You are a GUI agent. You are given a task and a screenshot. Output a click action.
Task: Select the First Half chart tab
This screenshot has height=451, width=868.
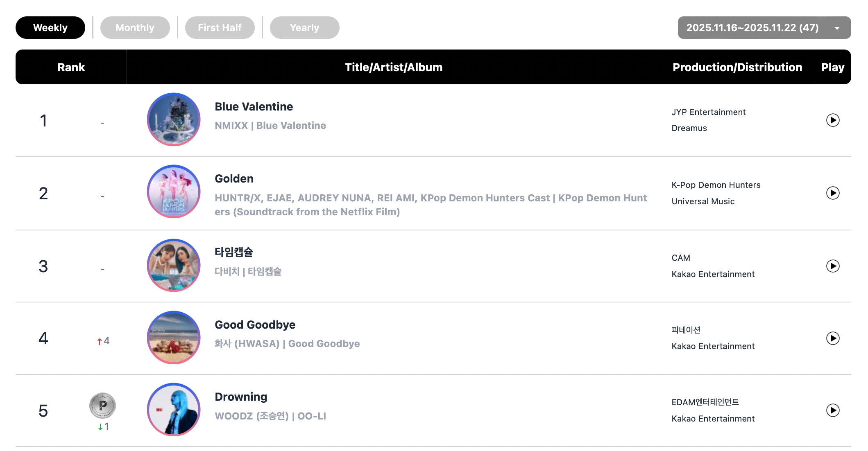tap(220, 28)
